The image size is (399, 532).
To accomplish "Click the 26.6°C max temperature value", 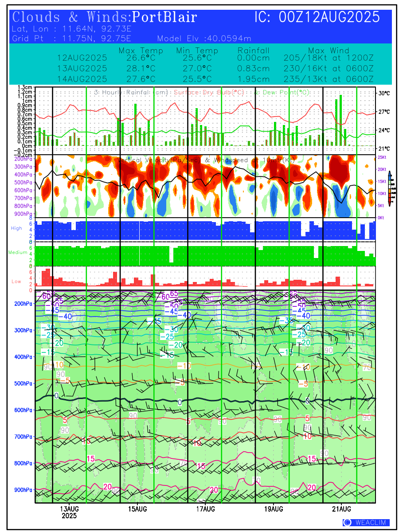I will [x=141, y=58].
